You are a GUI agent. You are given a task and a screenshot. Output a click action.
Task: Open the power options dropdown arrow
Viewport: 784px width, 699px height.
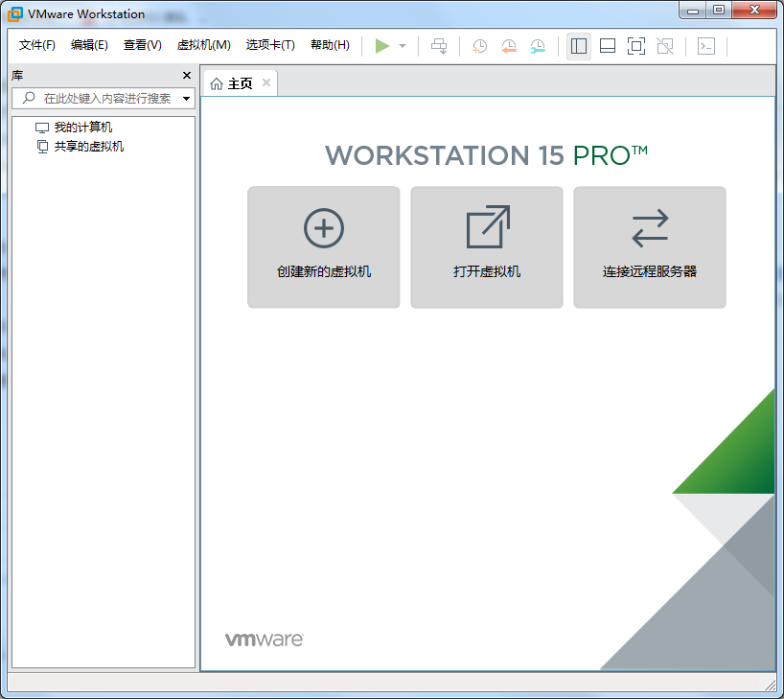pyautogui.click(x=403, y=46)
